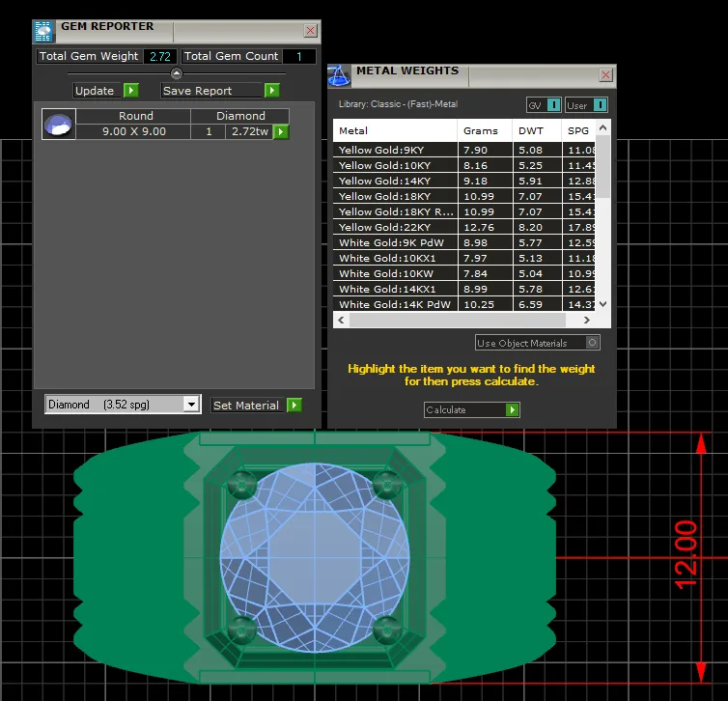The height and width of the screenshot is (701, 728).
Task: Select the Yellow Gold:22KY row
Action: tap(464, 227)
